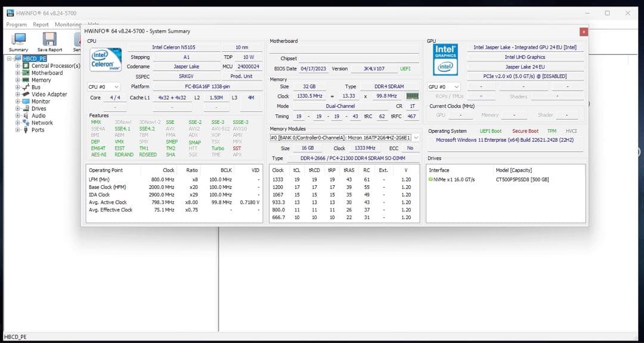Click the Secure Boot status label
644x343 pixels.
click(x=525, y=130)
